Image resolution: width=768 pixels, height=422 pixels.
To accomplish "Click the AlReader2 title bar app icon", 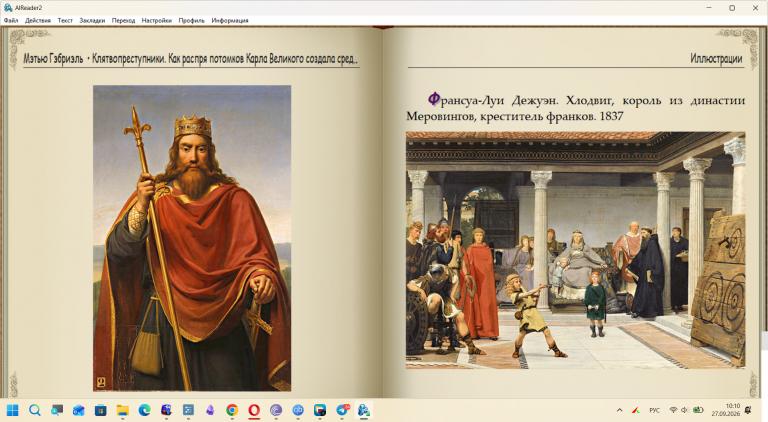I will coord(7,7).
